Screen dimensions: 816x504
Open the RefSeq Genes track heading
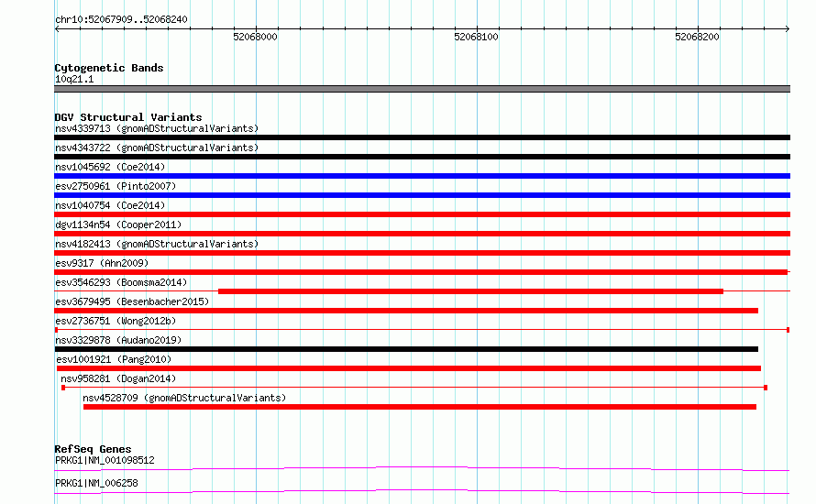(93, 449)
